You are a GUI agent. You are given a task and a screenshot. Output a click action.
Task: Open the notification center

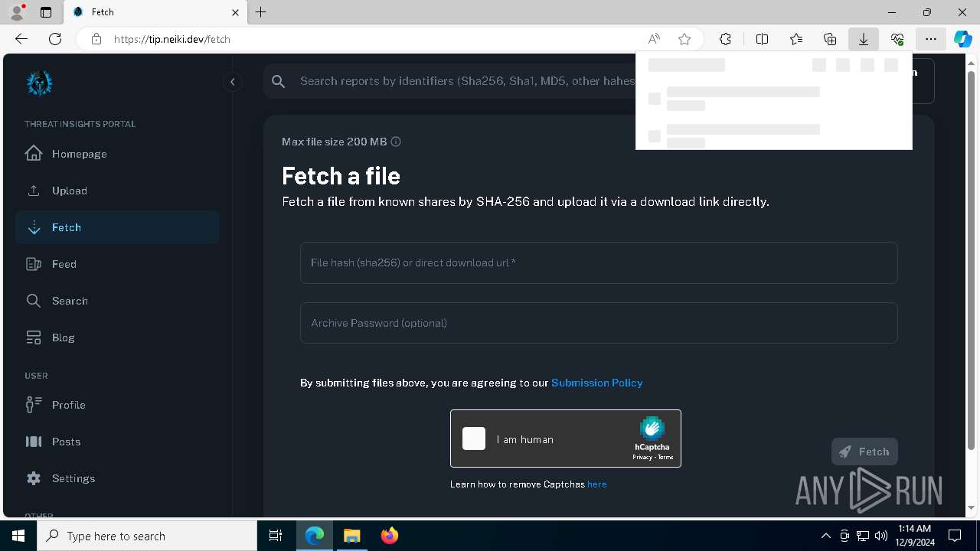955,536
